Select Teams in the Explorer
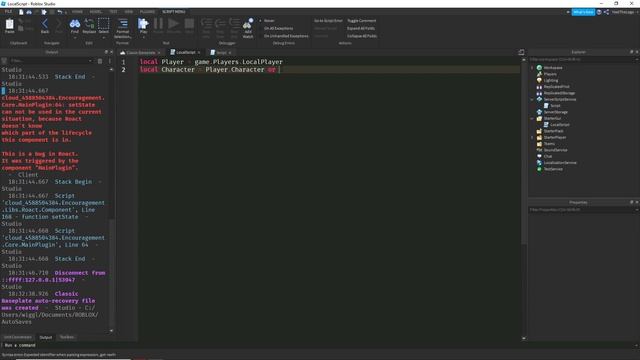This screenshot has width=640, height=360. click(549, 144)
